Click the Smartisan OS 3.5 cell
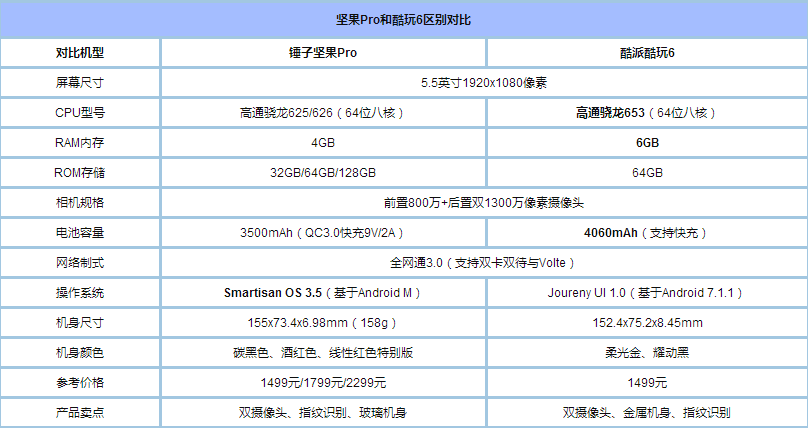Image resolution: width=808 pixels, height=428 pixels. point(323,293)
